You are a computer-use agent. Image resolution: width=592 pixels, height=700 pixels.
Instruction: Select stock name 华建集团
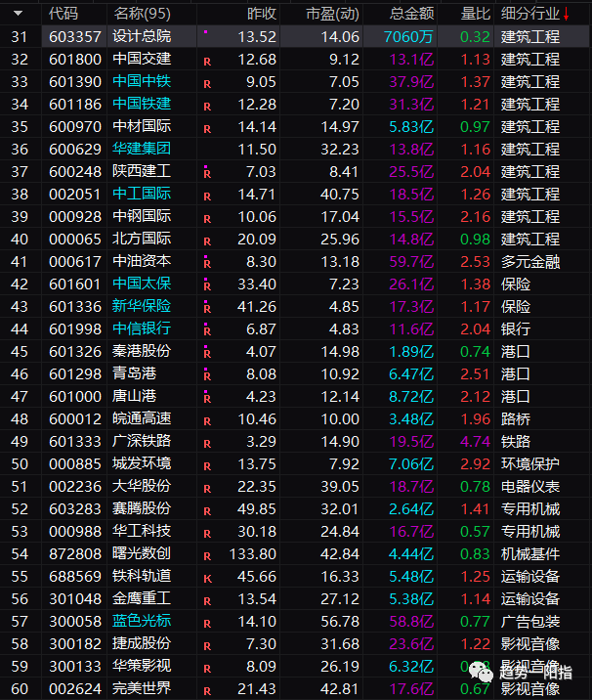(x=142, y=149)
